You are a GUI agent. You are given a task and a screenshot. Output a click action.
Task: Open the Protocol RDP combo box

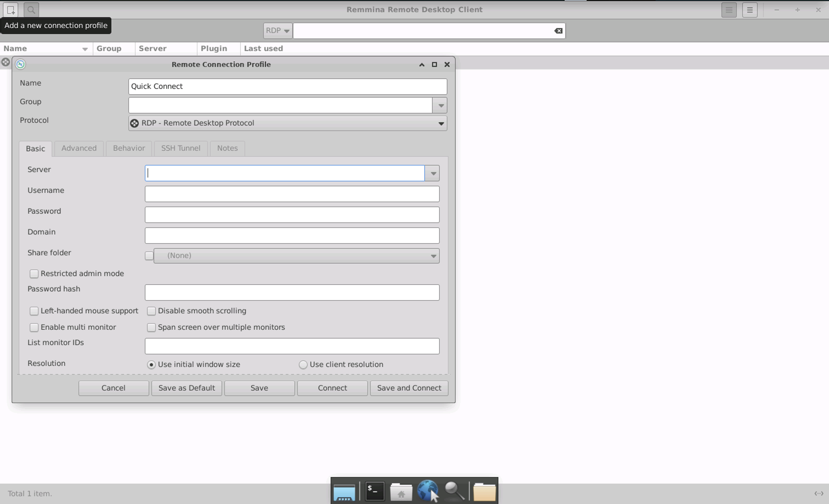[288, 123]
